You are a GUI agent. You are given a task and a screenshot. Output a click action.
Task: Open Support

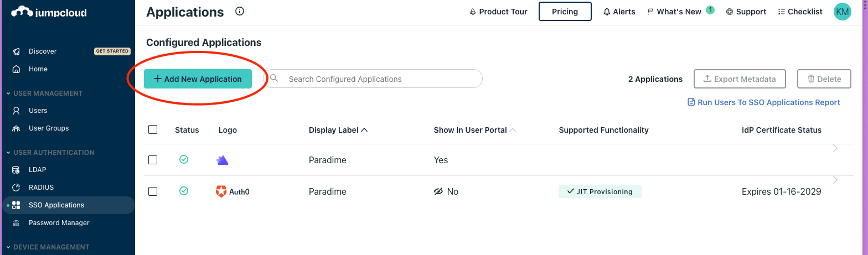click(746, 12)
